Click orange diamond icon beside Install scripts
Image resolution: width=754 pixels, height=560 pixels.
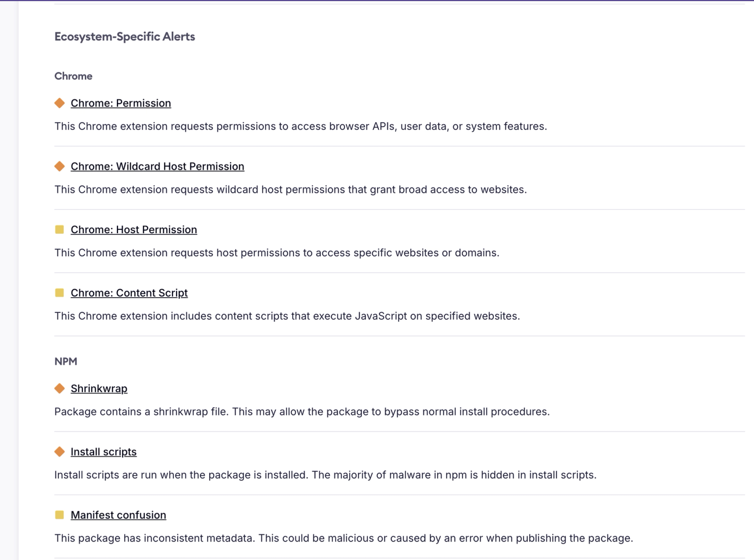pos(59,452)
